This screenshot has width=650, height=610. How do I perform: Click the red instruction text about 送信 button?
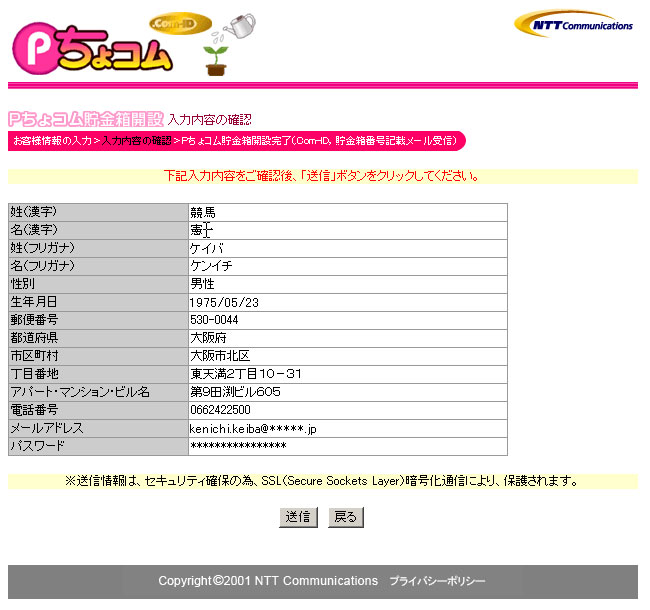click(322, 176)
